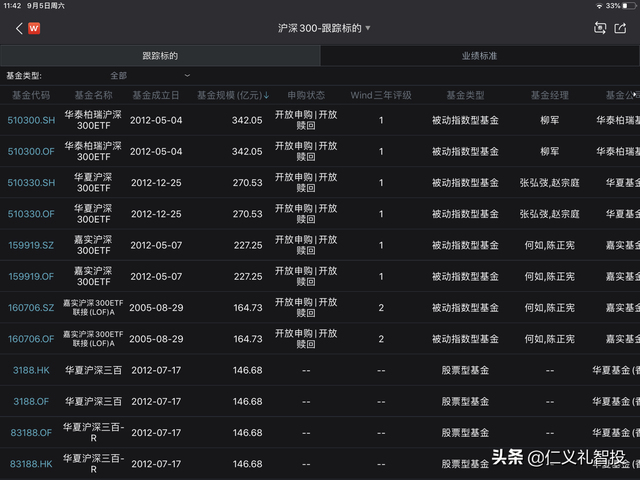Open fund code 3188.OF
The image size is (640, 480).
coord(31,401)
